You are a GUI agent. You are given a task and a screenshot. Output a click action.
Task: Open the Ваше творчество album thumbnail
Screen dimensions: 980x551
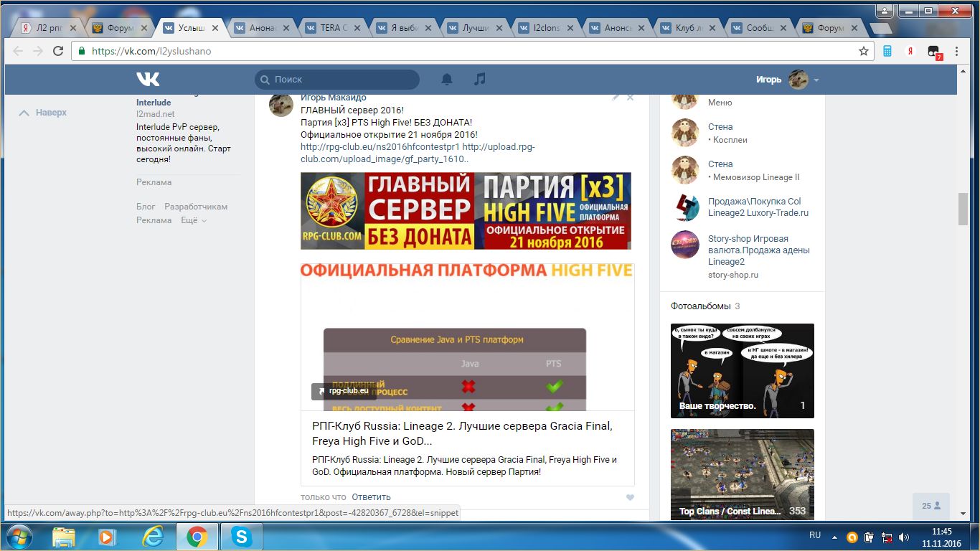(x=743, y=371)
